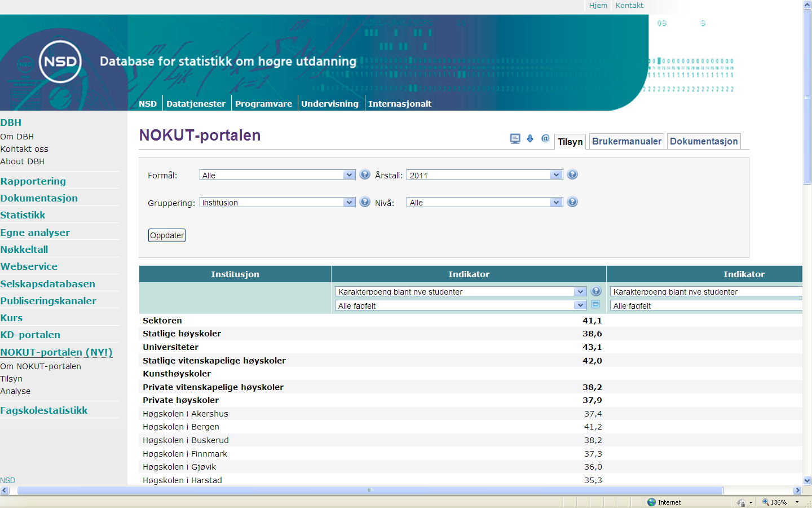812x508 pixels.
Task: Click the blue download arrow icon
Action: click(530, 138)
